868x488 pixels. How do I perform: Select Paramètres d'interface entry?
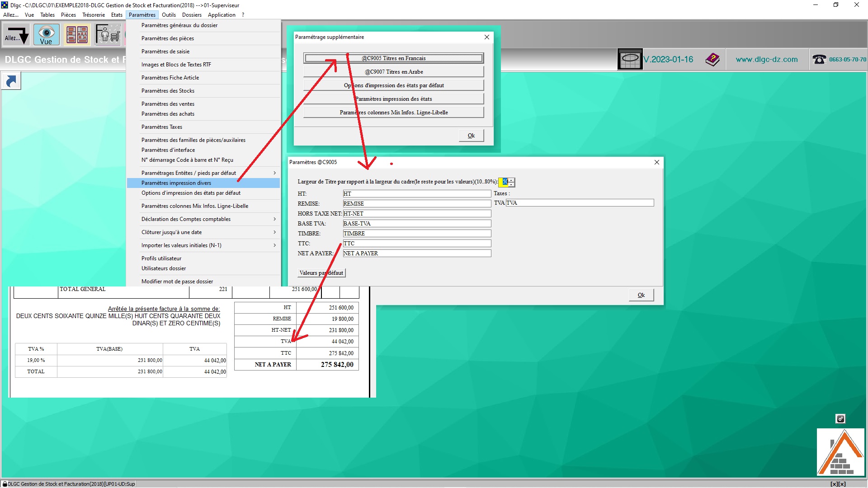click(x=203, y=150)
